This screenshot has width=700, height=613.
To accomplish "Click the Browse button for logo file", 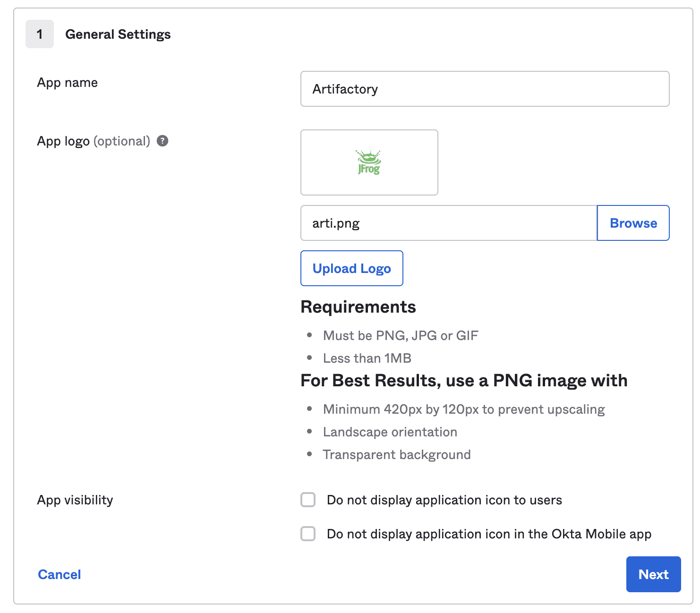I will click(633, 223).
